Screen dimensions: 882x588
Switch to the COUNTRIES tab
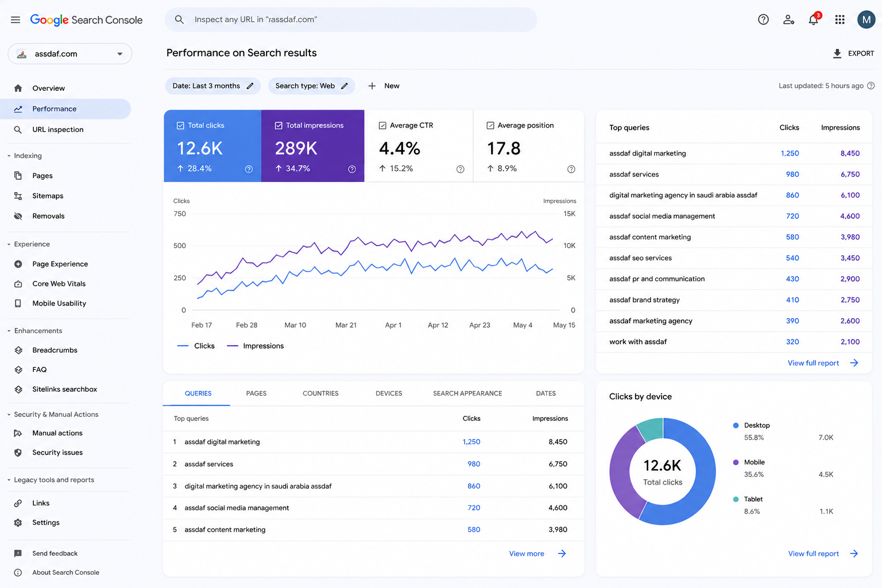[320, 393]
